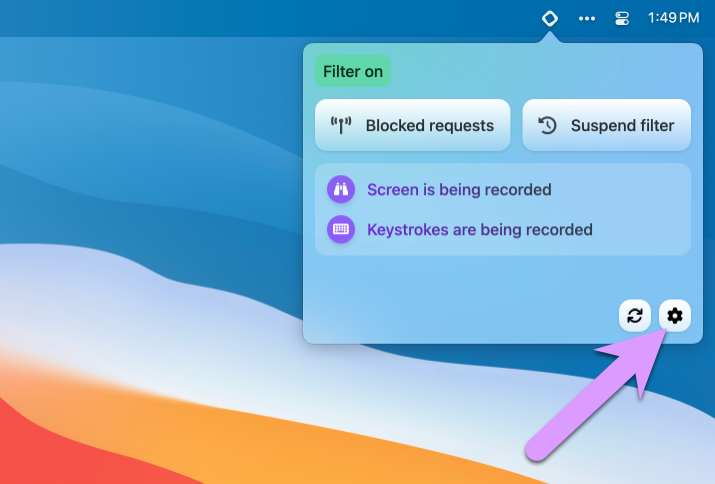The height and width of the screenshot is (484, 715).
Task: Open preferences with the gear icon
Action: tap(675, 316)
